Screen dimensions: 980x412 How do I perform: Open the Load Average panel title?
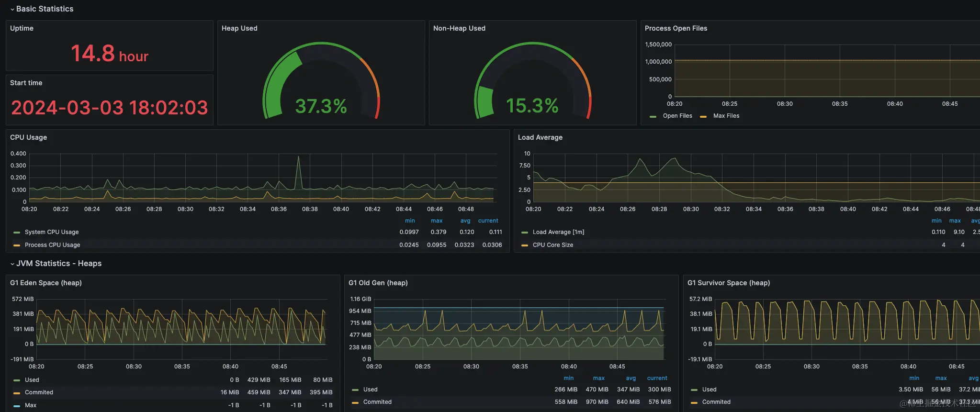(540, 137)
